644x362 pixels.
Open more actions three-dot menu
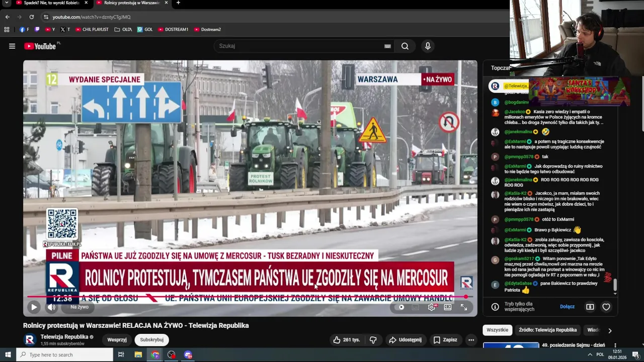point(471,340)
